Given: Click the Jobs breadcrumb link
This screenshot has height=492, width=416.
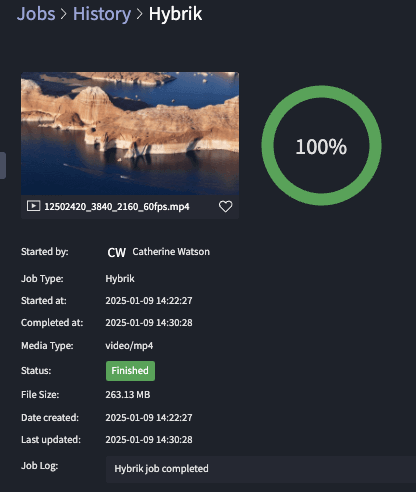Looking at the screenshot, I should click(36, 14).
